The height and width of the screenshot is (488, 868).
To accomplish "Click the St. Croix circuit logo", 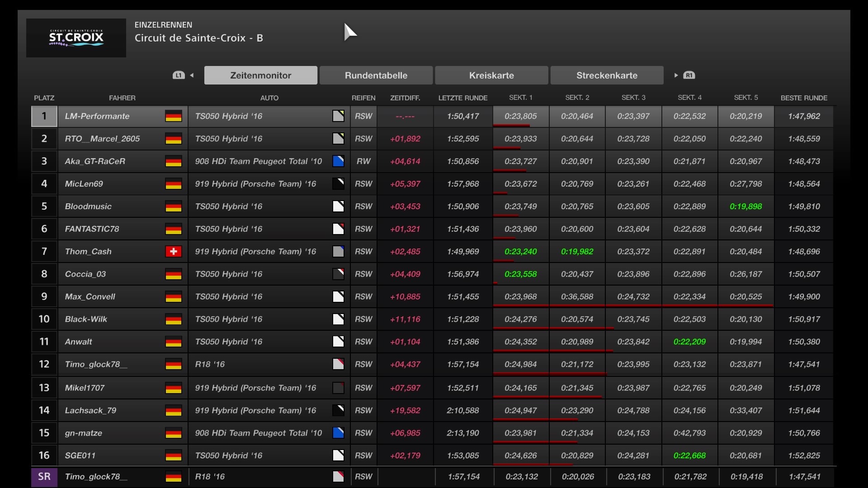I will 76,38.
